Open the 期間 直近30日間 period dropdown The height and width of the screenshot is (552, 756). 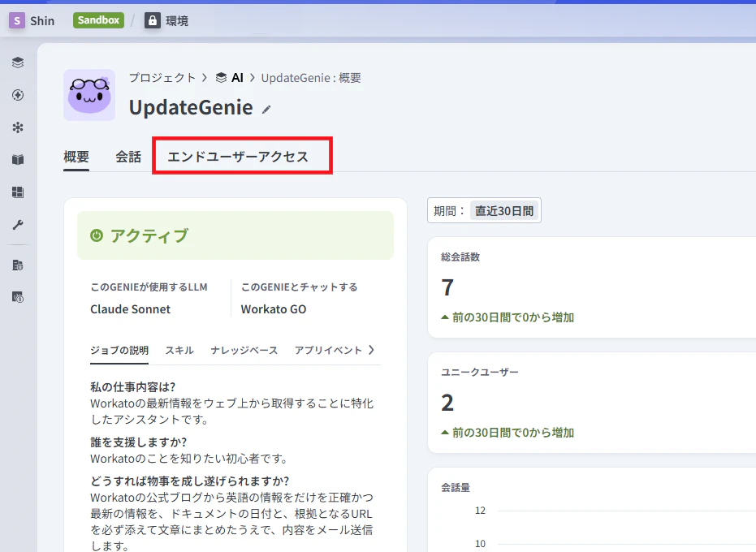484,211
